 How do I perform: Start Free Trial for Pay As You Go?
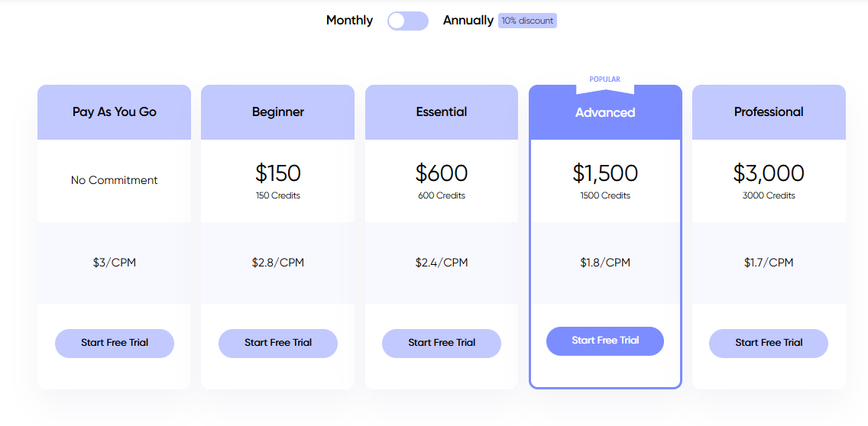[x=115, y=343]
